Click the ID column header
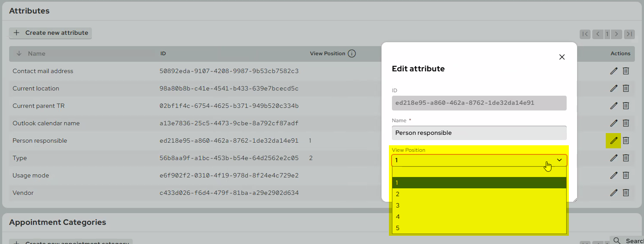 click(x=163, y=53)
